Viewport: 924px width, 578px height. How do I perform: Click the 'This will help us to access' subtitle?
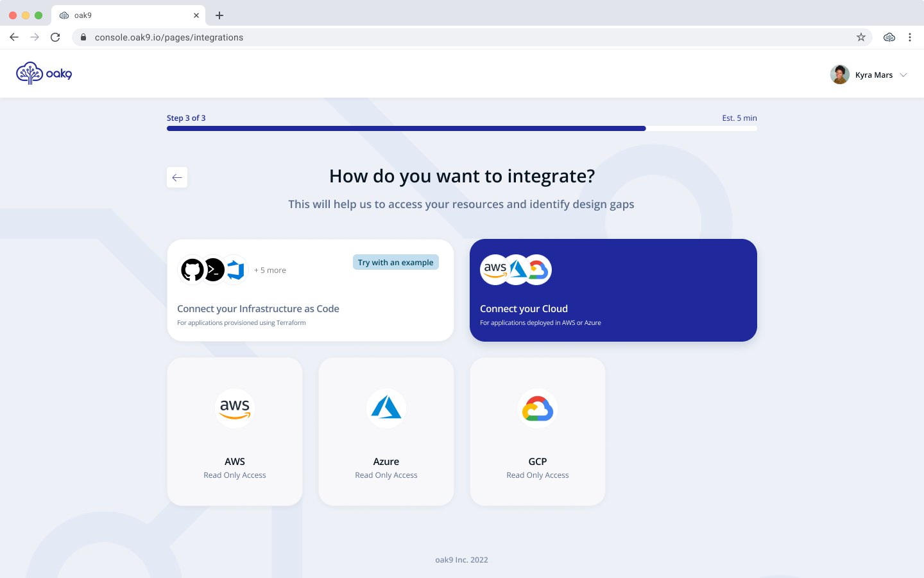coord(461,204)
